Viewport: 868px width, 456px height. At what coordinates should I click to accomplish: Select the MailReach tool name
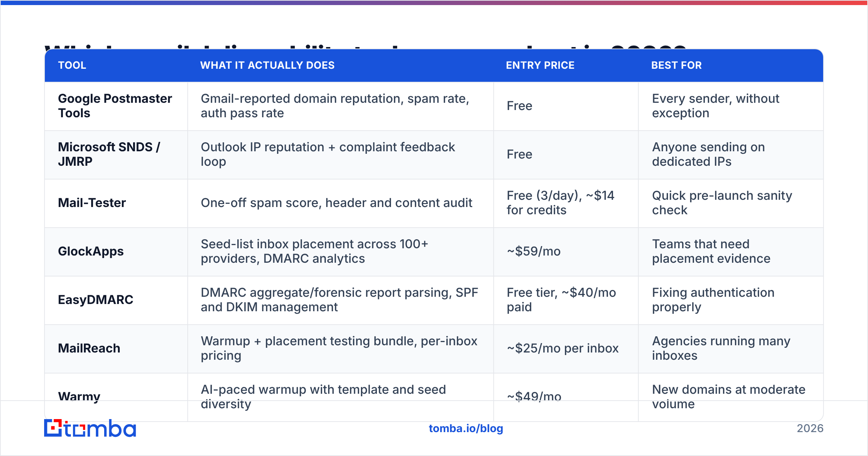[89, 348]
